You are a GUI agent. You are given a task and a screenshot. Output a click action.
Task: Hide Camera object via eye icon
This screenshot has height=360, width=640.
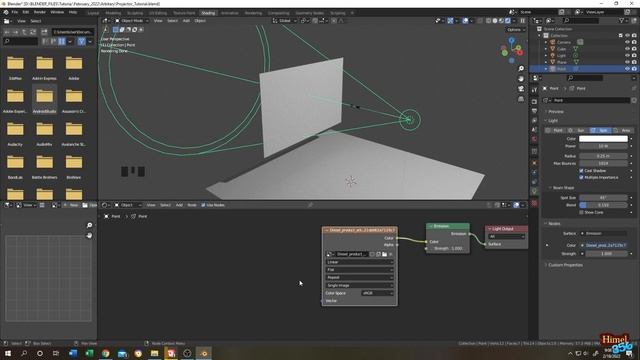click(627, 42)
